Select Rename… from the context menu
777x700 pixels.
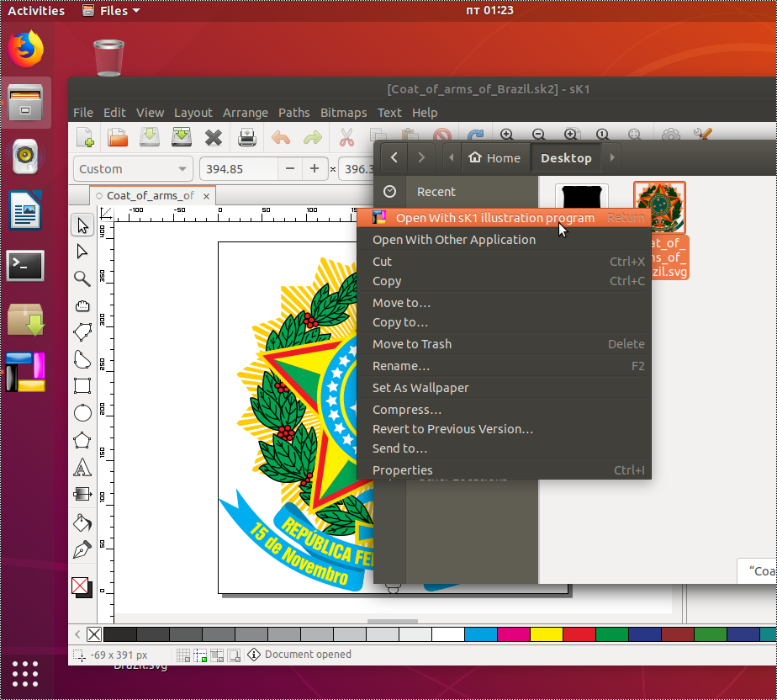pyautogui.click(x=504, y=366)
